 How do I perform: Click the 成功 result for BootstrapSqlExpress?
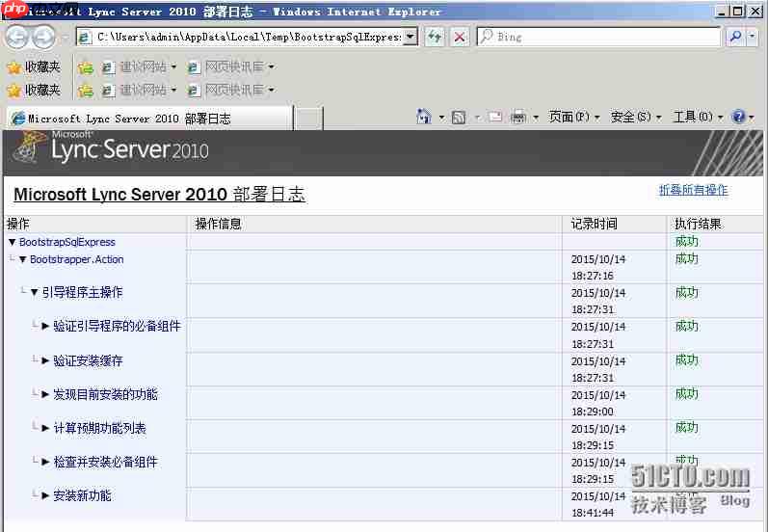[x=687, y=242]
